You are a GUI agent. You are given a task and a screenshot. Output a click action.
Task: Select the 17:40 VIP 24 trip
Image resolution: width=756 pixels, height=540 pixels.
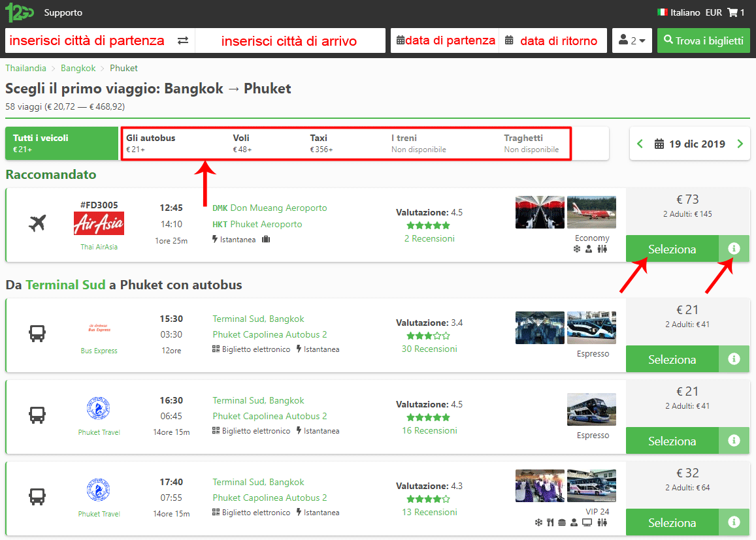click(x=672, y=522)
